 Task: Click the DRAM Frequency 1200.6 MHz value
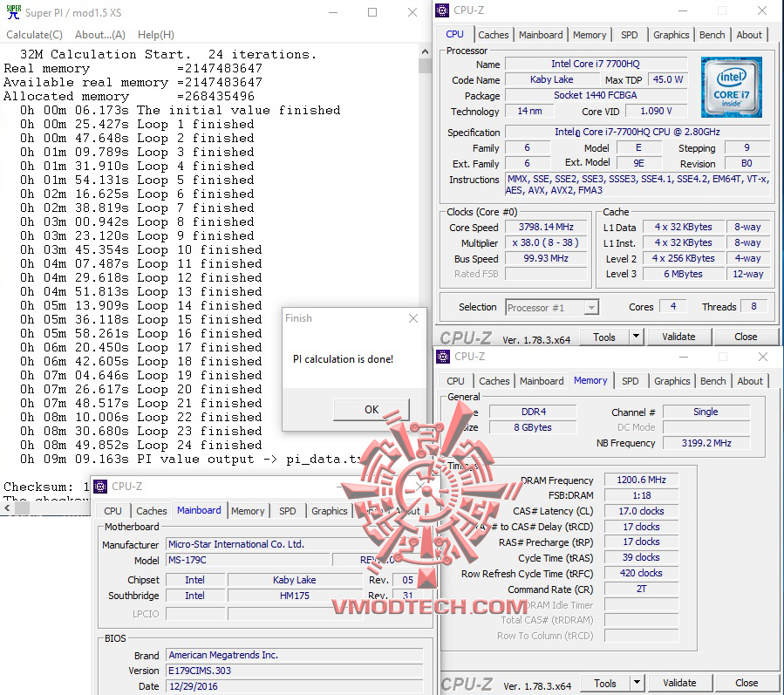(642, 480)
